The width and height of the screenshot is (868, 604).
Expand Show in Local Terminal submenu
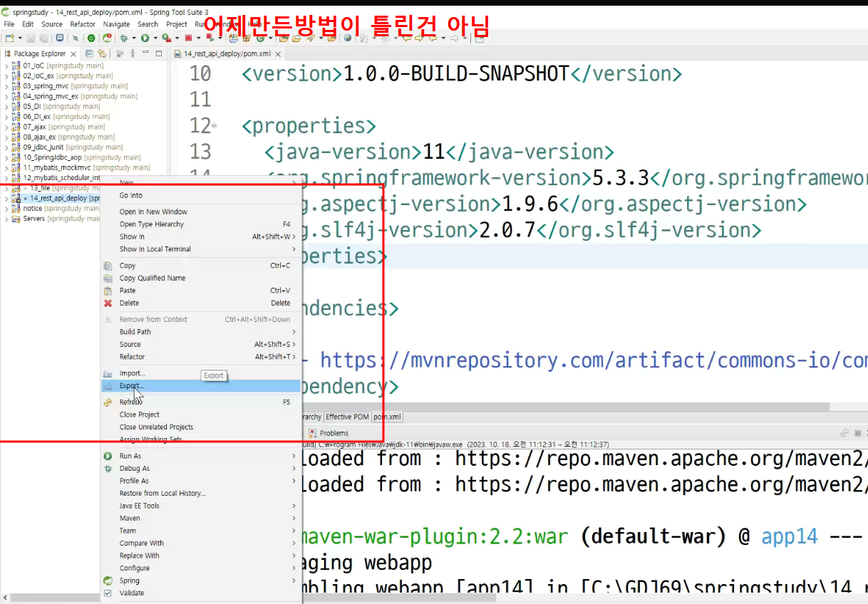(201, 249)
